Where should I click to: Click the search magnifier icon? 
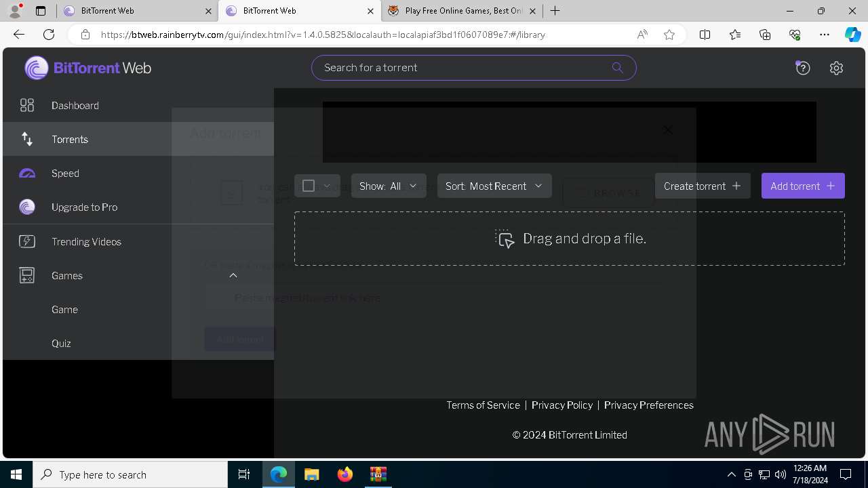617,68
